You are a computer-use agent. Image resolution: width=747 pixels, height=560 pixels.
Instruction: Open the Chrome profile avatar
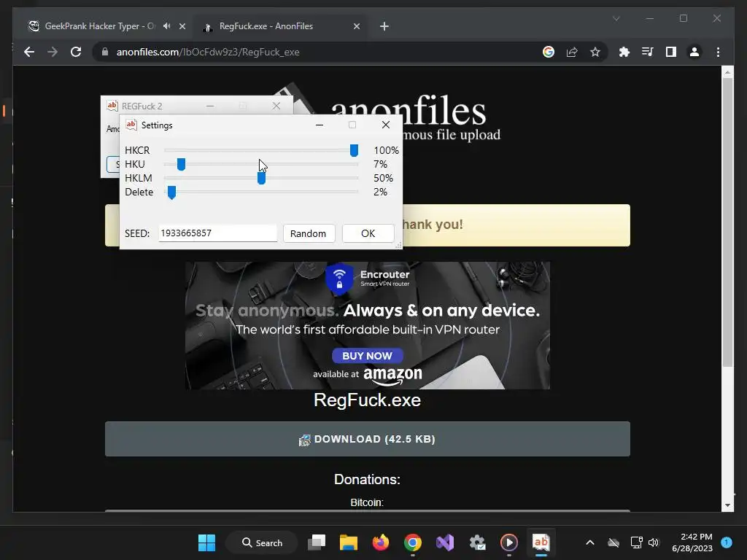click(x=694, y=52)
